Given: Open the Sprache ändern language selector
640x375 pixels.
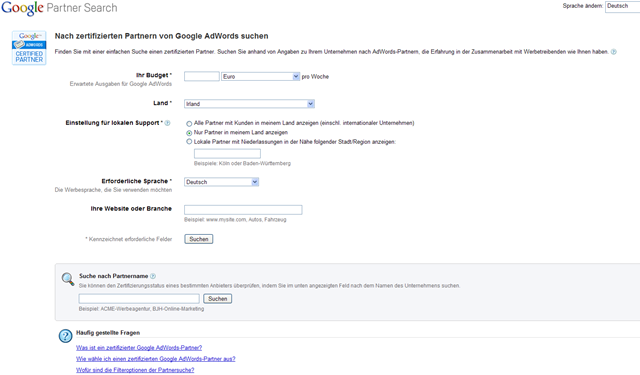Looking at the screenshot, I should point(622,6).
